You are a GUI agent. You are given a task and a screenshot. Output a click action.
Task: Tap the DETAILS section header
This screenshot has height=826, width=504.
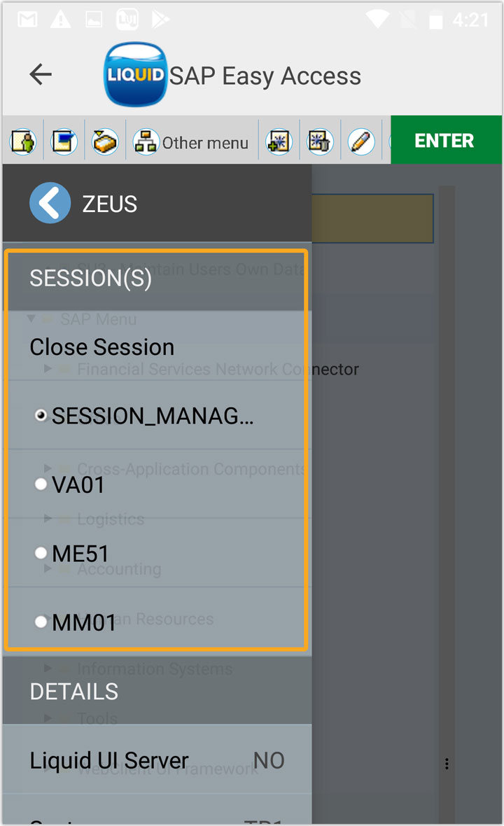(74, 692)
